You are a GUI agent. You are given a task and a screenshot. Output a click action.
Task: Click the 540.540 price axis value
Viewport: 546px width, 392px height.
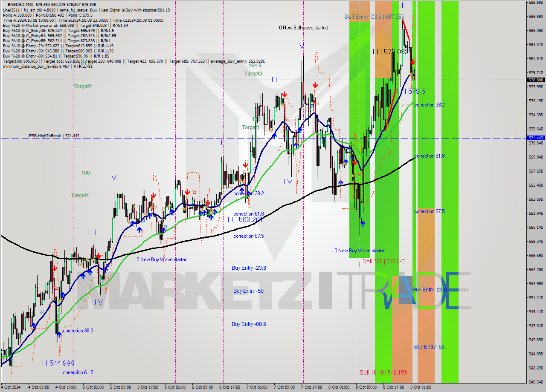(536, 382)
